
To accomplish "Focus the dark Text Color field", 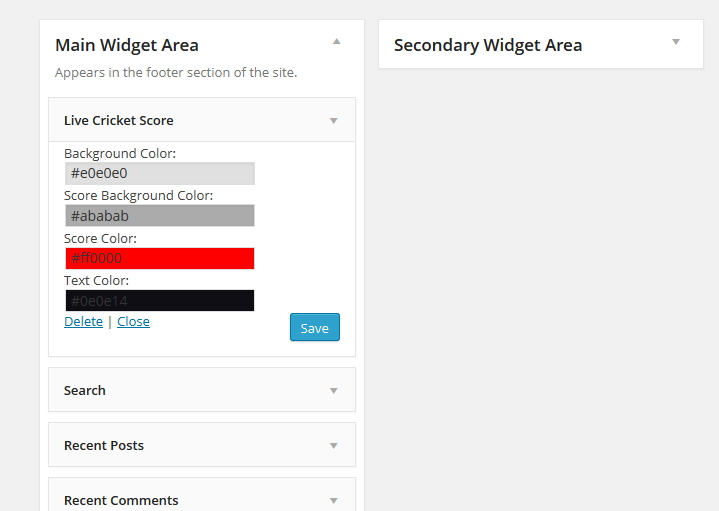I will (x=159, y=300).
